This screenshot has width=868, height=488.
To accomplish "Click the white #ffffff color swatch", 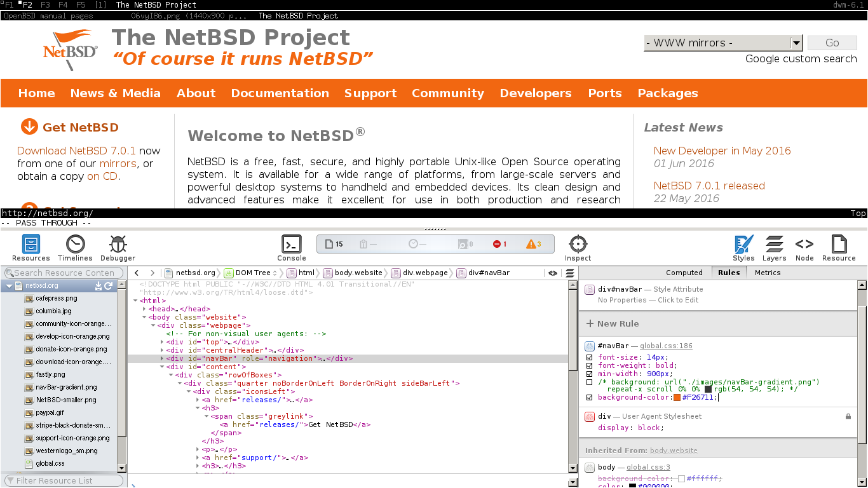I will click(681, 478).
